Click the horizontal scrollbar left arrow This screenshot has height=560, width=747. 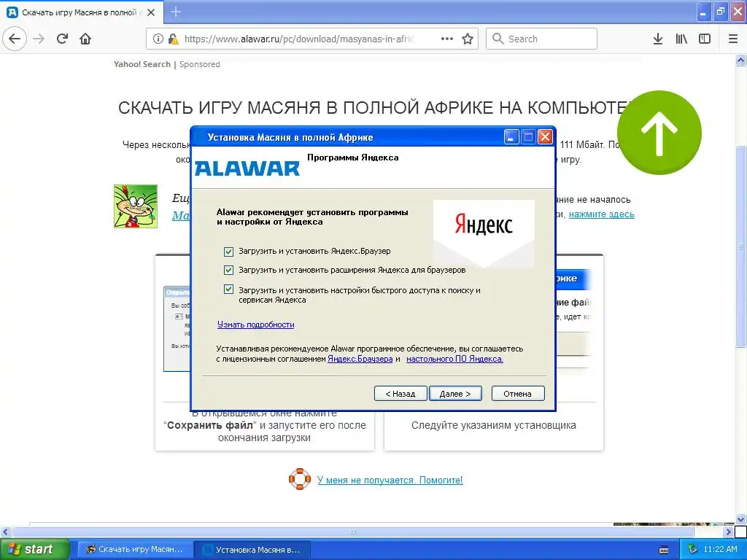point(5,532)
